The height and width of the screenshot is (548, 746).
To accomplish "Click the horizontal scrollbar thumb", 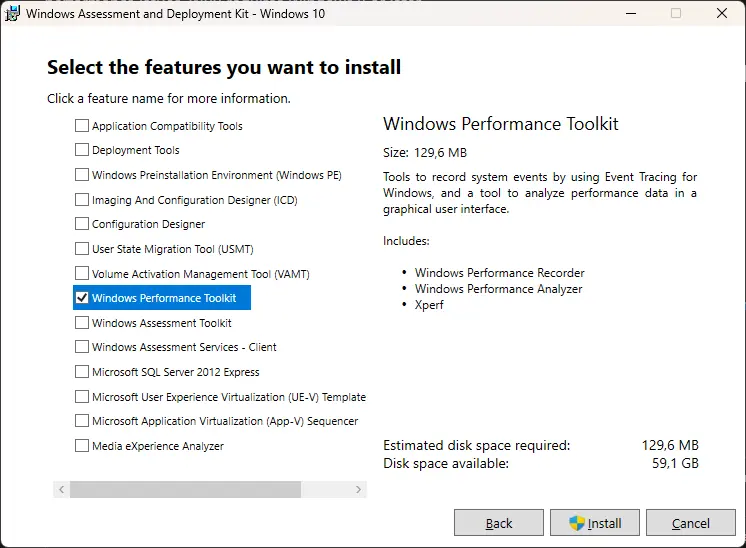I will point(186,489).
